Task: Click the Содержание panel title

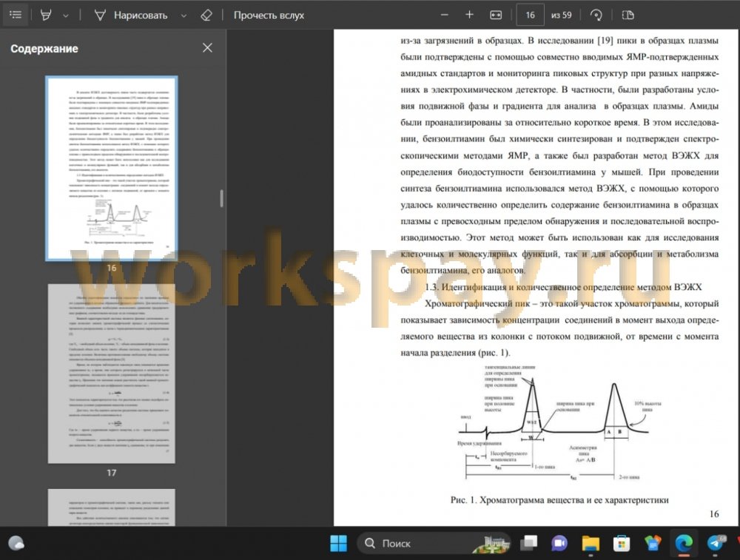Action: pyautogui.click(x=44, y=49)
